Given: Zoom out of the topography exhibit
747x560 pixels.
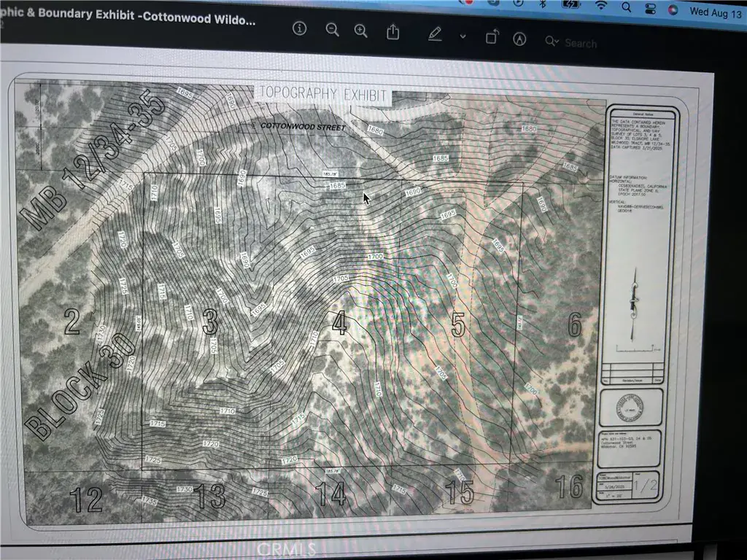Looking at the screenshot, I should coord(332,29).
